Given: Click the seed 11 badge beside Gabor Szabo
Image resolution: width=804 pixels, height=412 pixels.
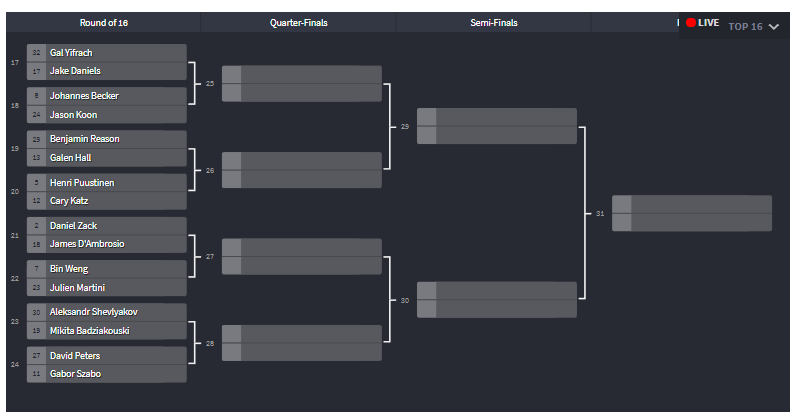Looking at the screenshot, I should [36, 374].
